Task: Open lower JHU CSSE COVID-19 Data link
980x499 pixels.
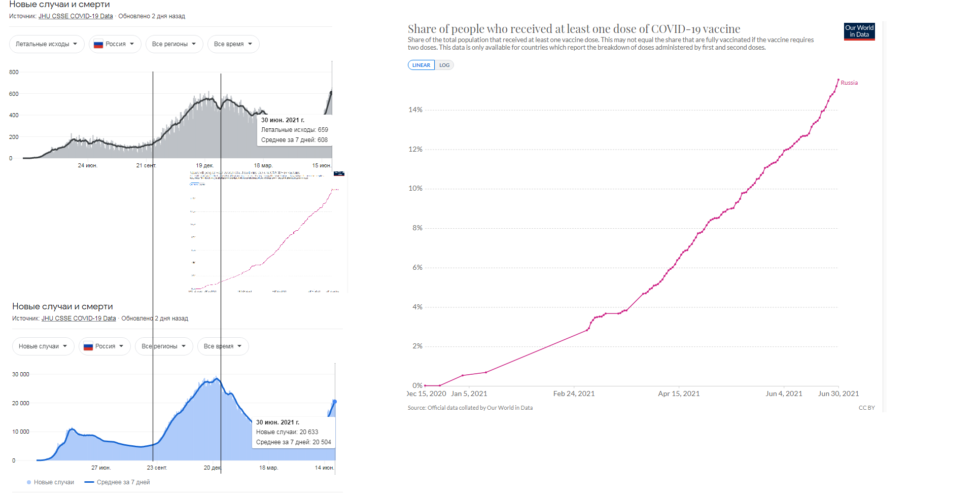Action: (x=79, y=318)
